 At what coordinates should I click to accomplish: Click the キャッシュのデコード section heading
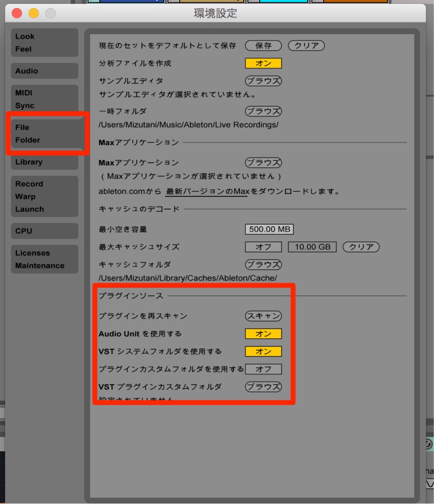(x=139, y=209)
